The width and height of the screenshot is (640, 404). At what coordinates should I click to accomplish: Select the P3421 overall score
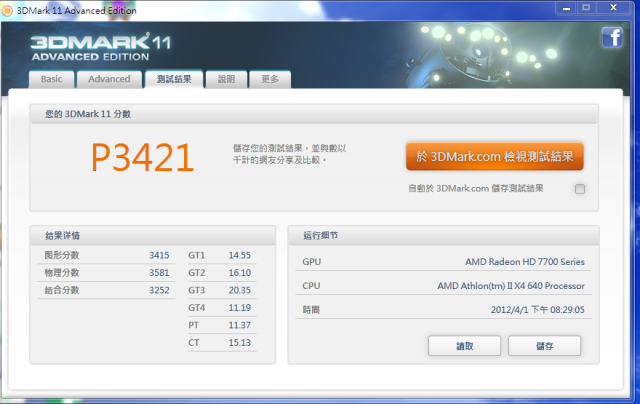click(142, 158)
